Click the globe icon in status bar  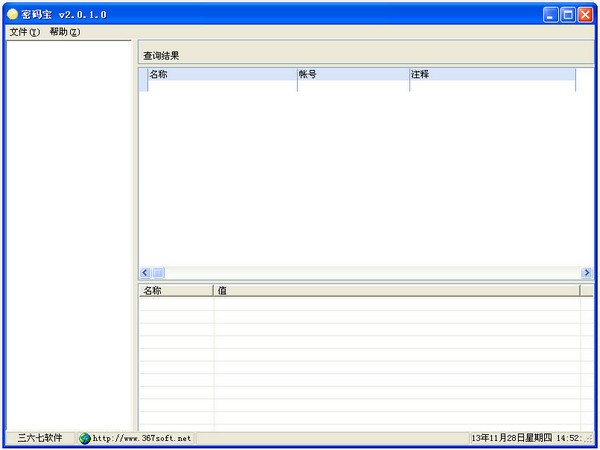point(85,438)
